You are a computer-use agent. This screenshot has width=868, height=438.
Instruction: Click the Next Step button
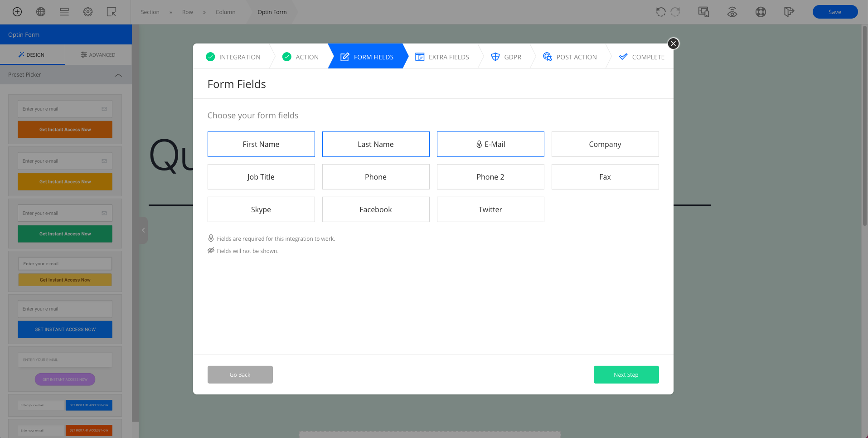coord(626,375)
